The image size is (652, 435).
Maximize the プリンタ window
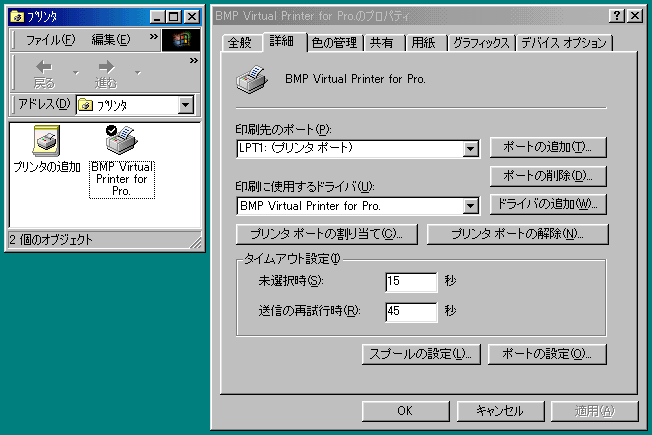(173, 17)
